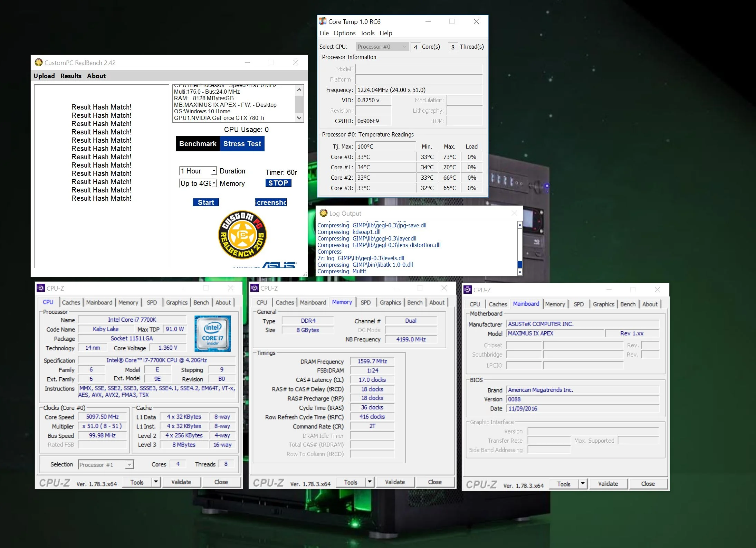Viewport: 756px width, 548px height.
Task: Open the Results menu in RealBench
Action: [x=71, y=76]
